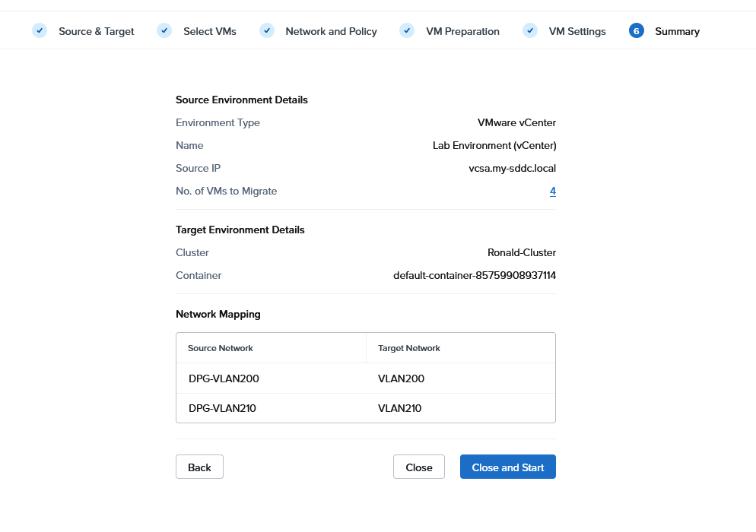This screenshot has width=756, height=532.
Task: Open the Select VMs step label
Action: coord(209,31)
